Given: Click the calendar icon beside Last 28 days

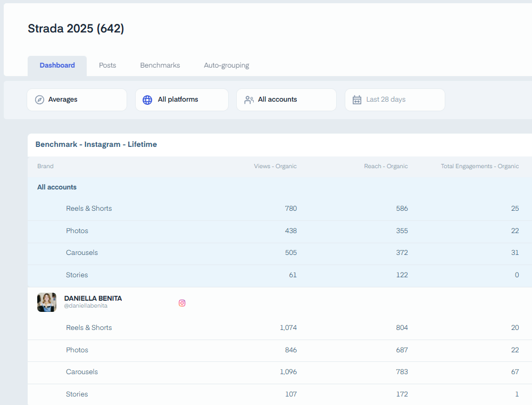Looking at the screenshot, I should pyautogui.click(x=357, y=100).
